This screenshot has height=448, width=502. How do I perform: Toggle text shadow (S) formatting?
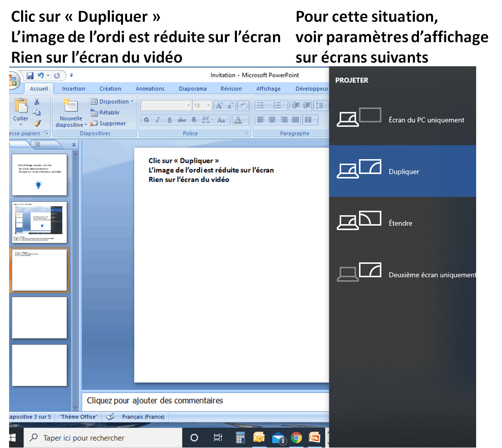click(x=194, y=120)
